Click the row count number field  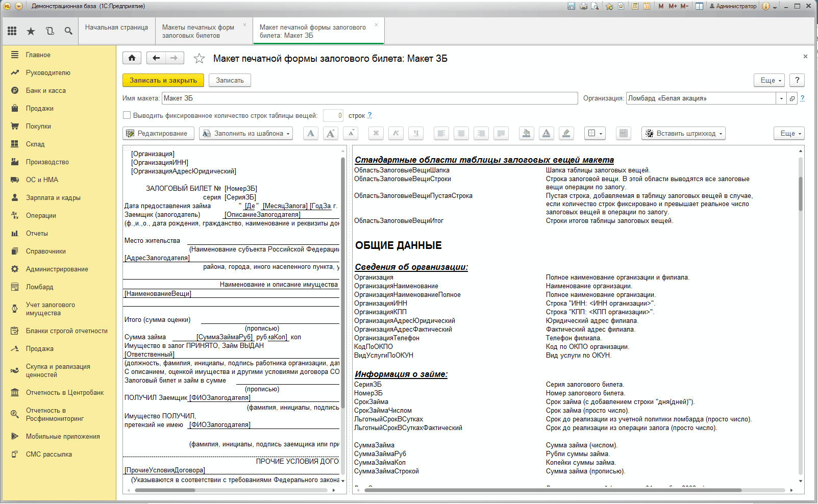pyautogui.click(x=333, y=115)
